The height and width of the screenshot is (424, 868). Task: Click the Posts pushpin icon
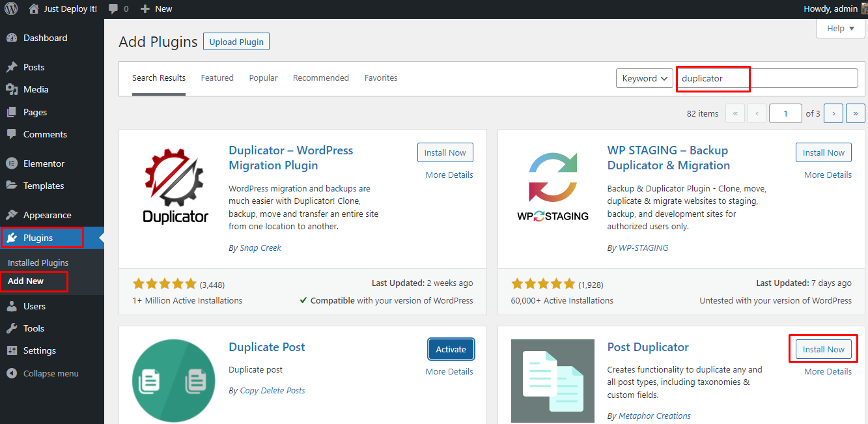(12, 67)
